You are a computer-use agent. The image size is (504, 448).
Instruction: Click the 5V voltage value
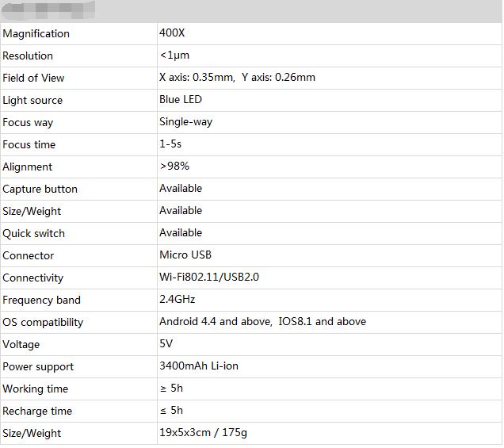[166, 344]
